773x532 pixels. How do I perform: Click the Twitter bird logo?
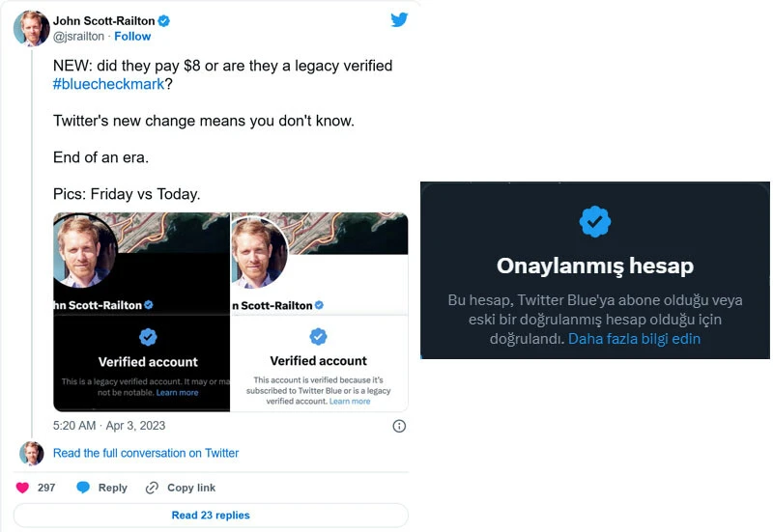(399, 19)
